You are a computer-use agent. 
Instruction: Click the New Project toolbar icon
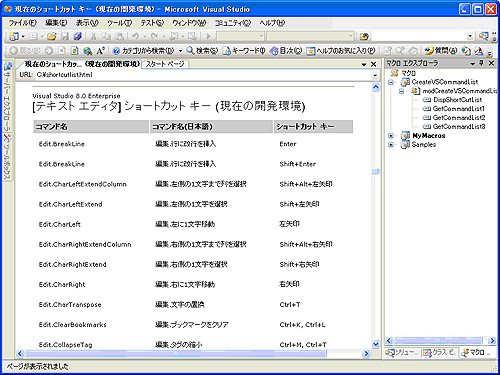tap(14, 36)
